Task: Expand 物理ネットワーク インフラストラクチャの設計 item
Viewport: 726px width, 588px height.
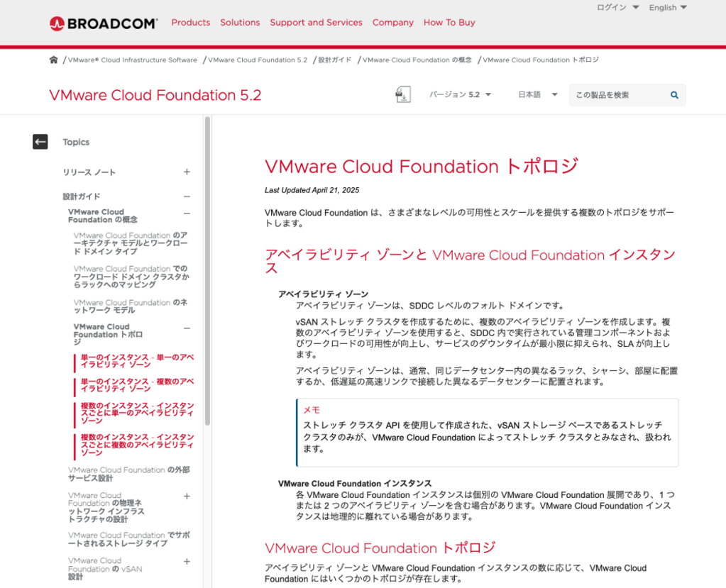Action: click(187, 496)
